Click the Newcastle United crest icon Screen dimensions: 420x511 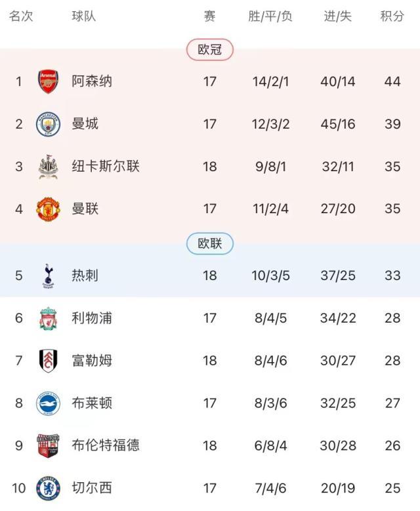[48, 167]
